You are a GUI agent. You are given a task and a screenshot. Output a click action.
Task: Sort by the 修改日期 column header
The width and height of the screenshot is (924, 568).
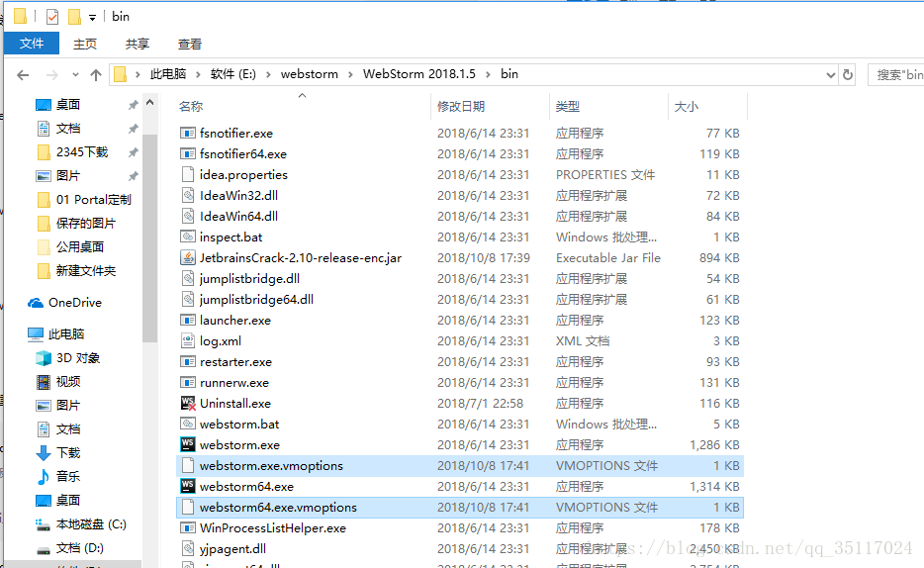coord(461,107)
